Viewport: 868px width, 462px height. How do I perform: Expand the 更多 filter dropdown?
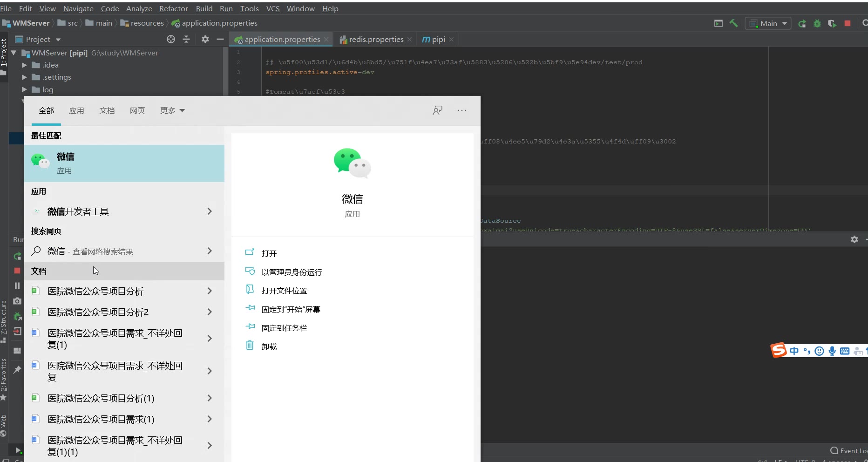[173, 110]
